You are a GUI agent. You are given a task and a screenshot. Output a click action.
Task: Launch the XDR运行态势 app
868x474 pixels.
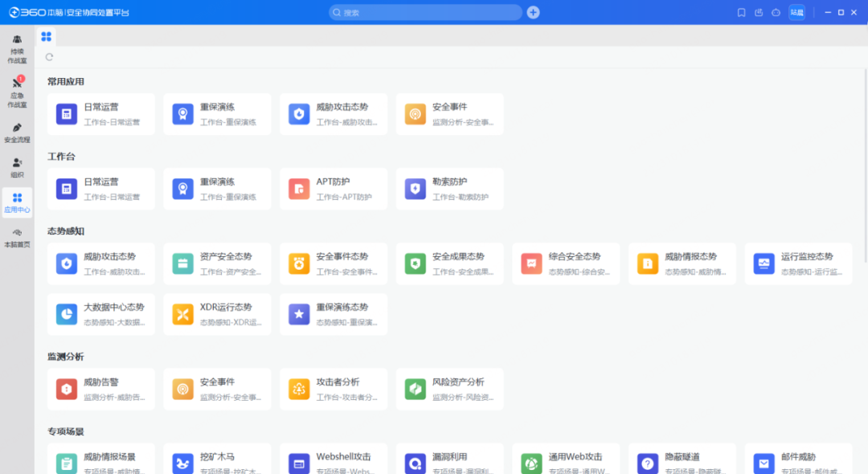(217, 313)
